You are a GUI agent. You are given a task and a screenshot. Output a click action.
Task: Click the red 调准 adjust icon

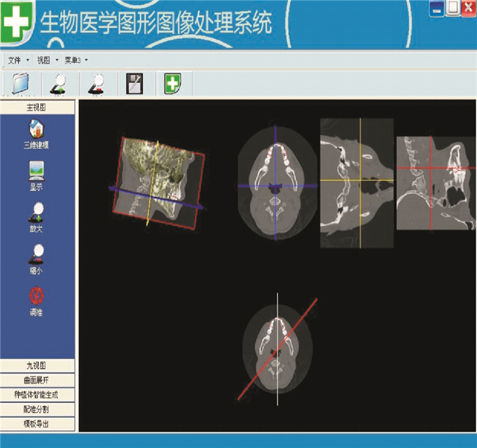[36, 296]
